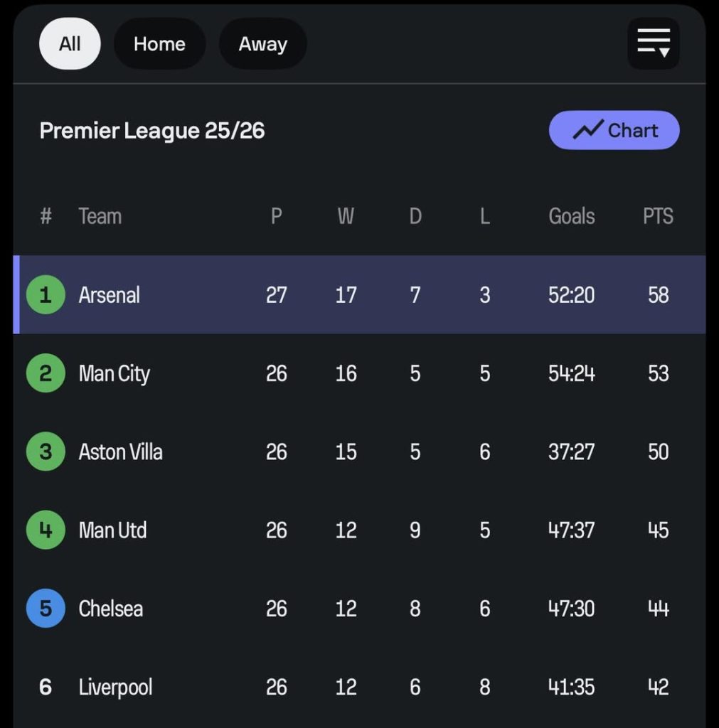This screenshot has width=719, height=728.
Task: Open the Premier League 25/26 header
Action: pyautogui.click(x=151, y=130)
